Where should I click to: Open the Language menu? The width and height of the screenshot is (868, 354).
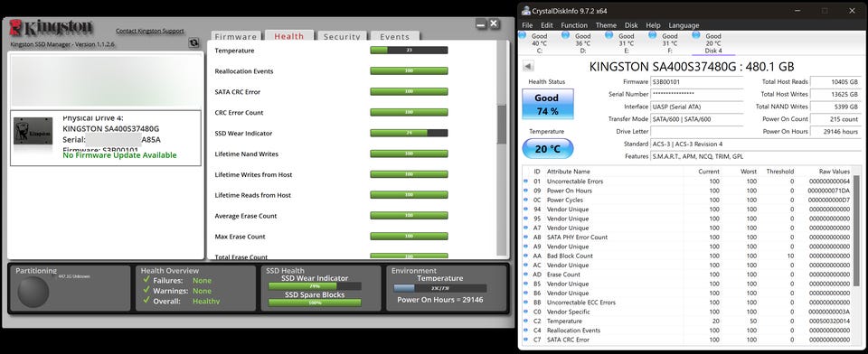tap(684, 25)
